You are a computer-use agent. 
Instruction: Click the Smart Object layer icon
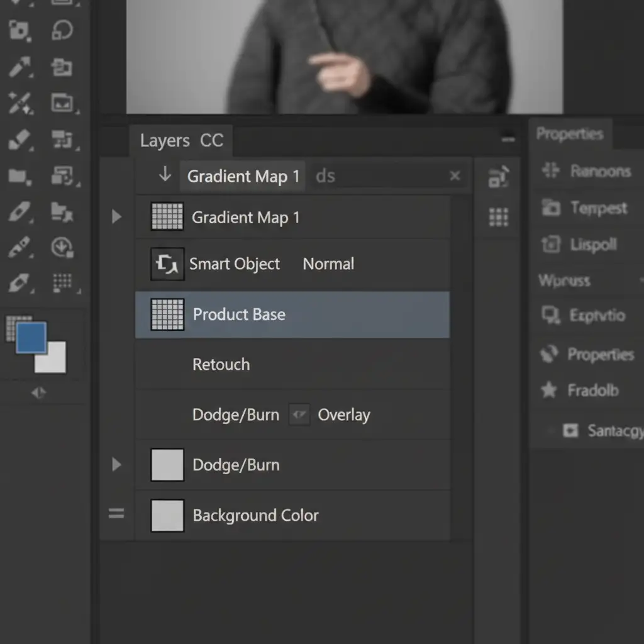pos(167,264)
